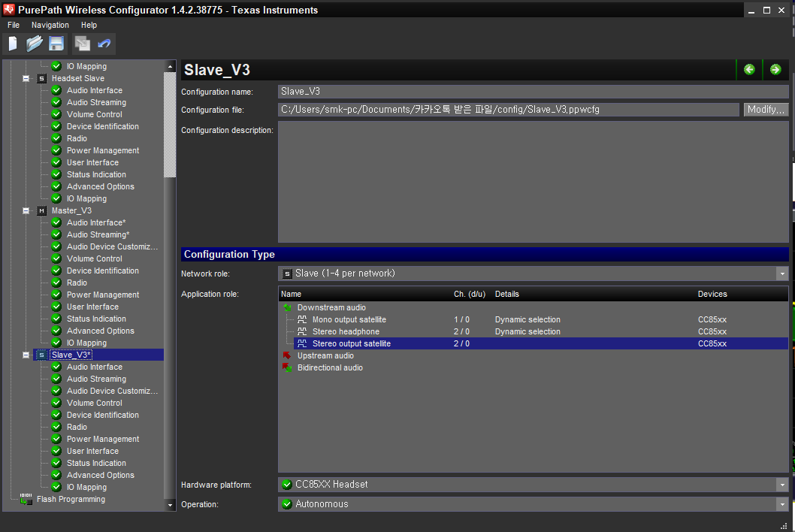Collapse the Master_V3 tree node
Screen dimensions: 795x532
[x=26, y=211]
